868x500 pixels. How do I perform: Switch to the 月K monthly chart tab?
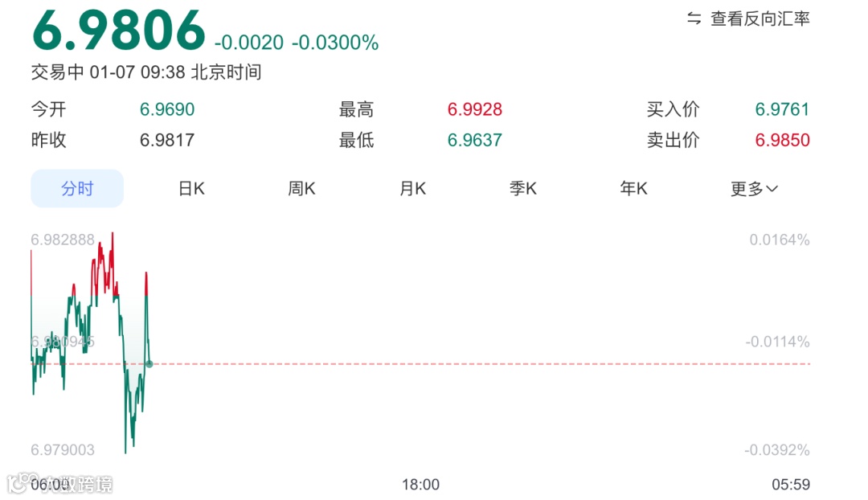tap(411, 188)
